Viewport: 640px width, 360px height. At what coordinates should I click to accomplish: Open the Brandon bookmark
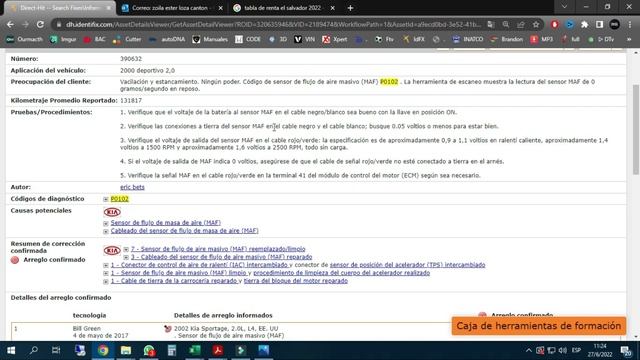[507, 39]
